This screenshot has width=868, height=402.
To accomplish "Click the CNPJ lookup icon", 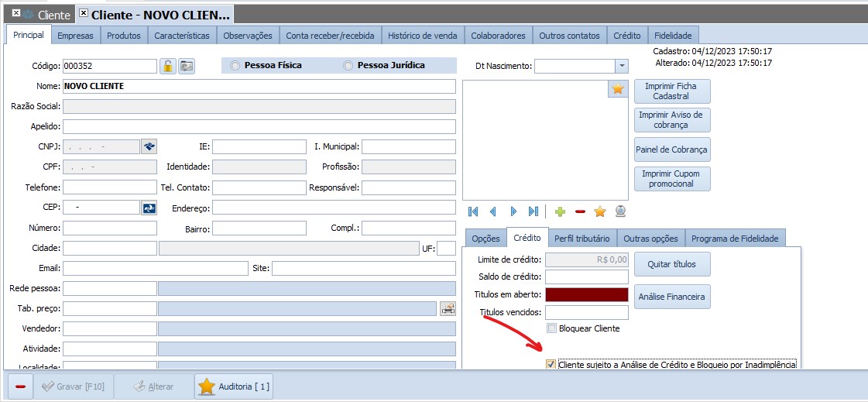I will [149, 146].
